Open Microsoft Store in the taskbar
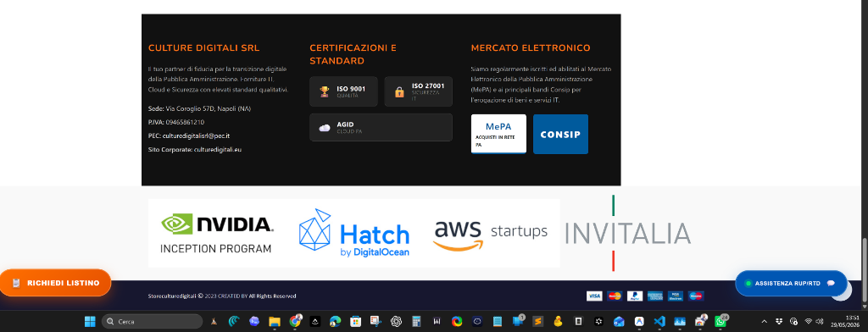The image size is (868, 332). (355, 321)
